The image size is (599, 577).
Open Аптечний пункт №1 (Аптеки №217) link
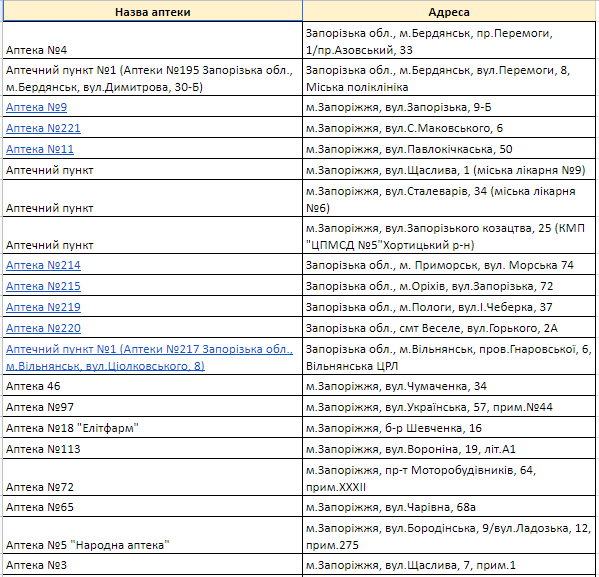[149, 357]
